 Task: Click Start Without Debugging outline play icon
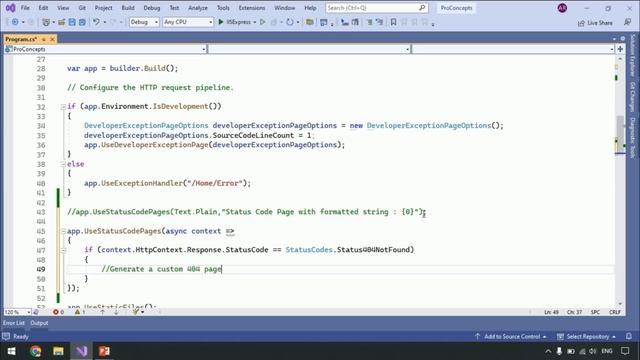point(262,22)
